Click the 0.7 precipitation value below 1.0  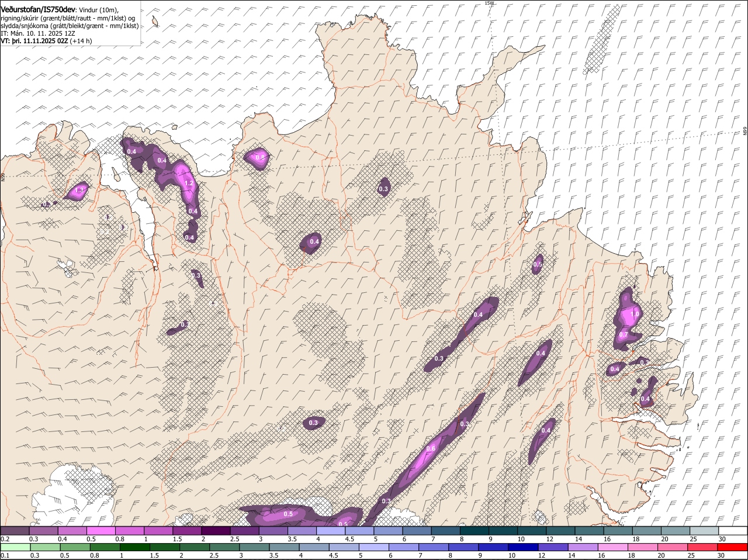click(x=624, y=335)
